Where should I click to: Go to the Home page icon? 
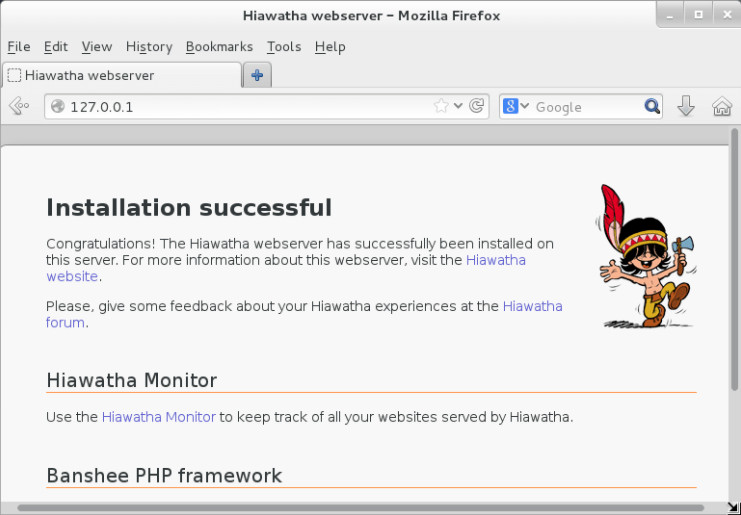722,106
